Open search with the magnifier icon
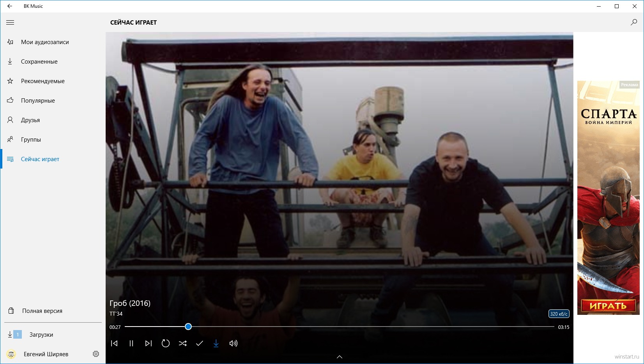This screenshot has height=364, width=644. pyautogui.click(x=634, y=22)
